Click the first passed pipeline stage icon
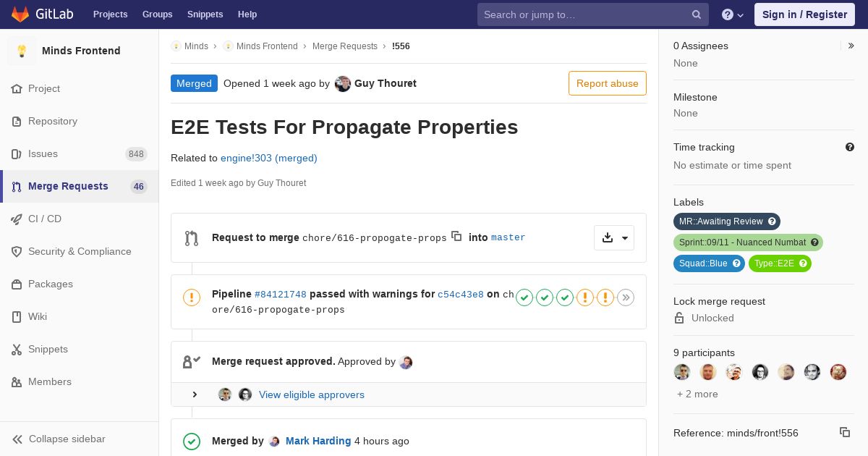Screen dimensions: 868x456 [524, 297]
